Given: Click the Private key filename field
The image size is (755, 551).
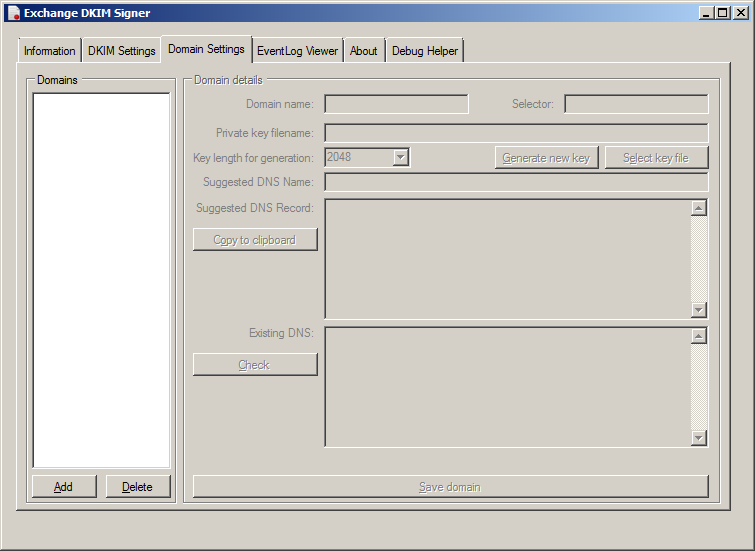Looking at the screenshot, I should point(516,133).
